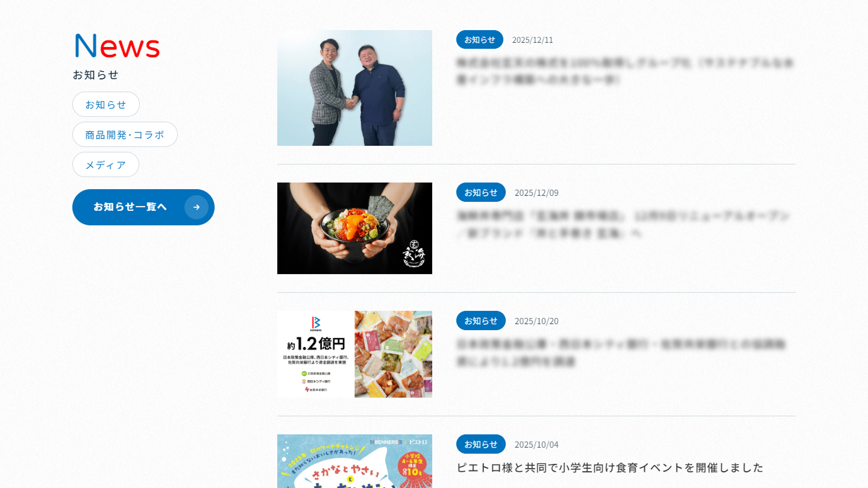Select the お知らせ category filter pill
This screenshot has height=488, width=868.
(x=106, y=104)
